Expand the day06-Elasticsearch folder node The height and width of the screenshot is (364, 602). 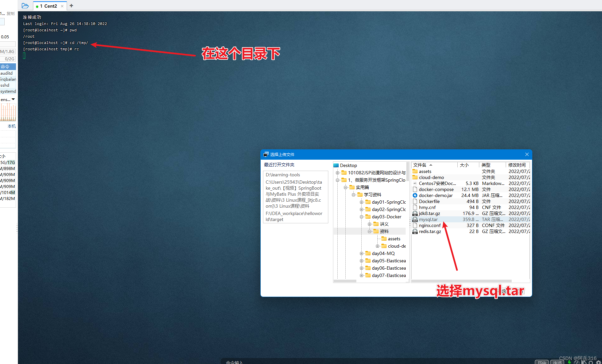361,268
